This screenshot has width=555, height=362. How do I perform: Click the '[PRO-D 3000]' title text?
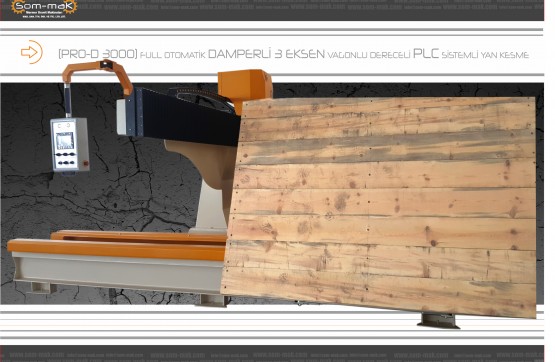click(98, 54)
